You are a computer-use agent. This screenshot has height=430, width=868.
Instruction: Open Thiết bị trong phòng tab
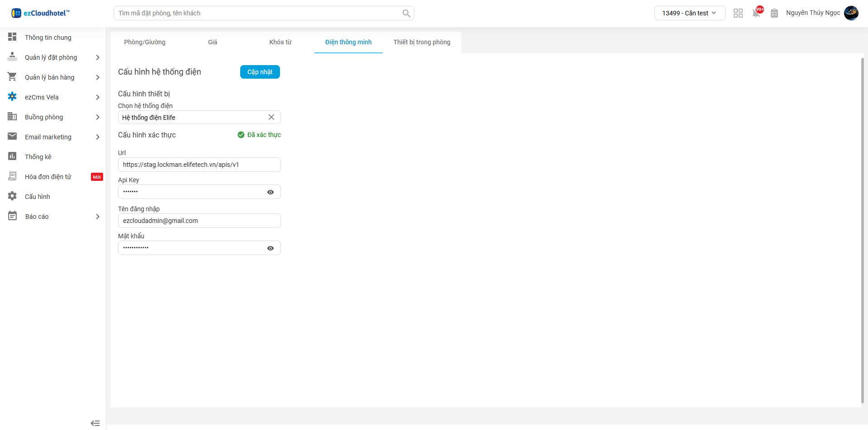point(422,42)
